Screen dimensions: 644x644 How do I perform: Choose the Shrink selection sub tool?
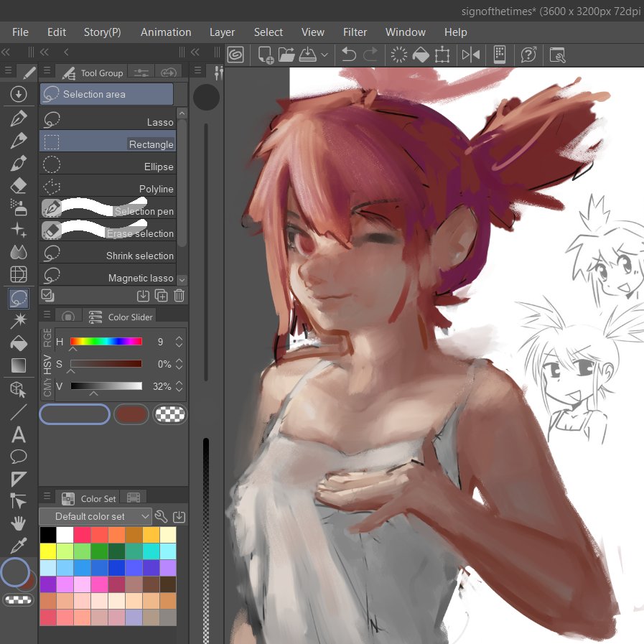(108, 253)
